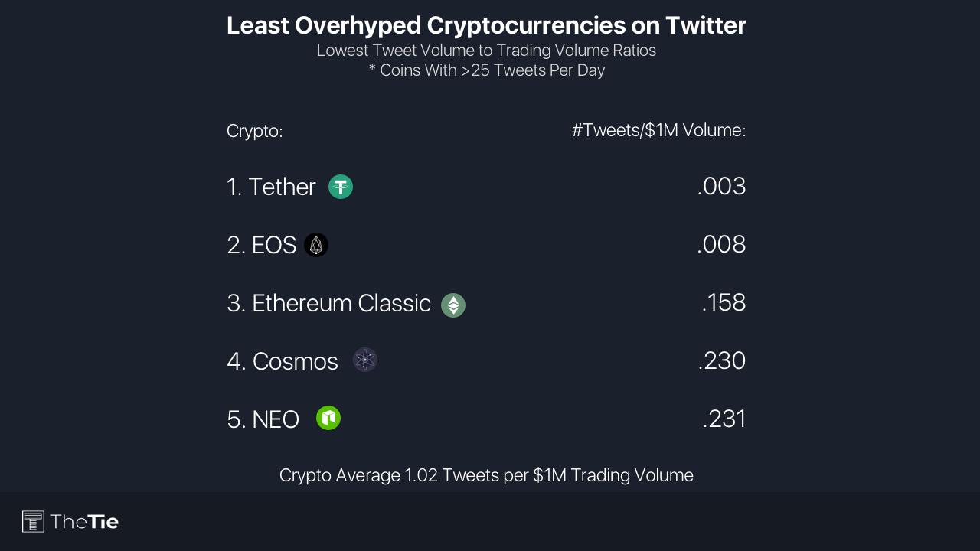Click the 5. NEO row label
The height and width of the screenshot is (551, 980).
click(x=263, y=420)
